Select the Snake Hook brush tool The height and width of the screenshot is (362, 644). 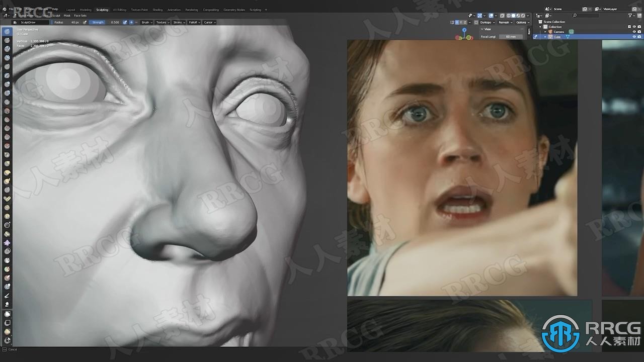point(8,181)
